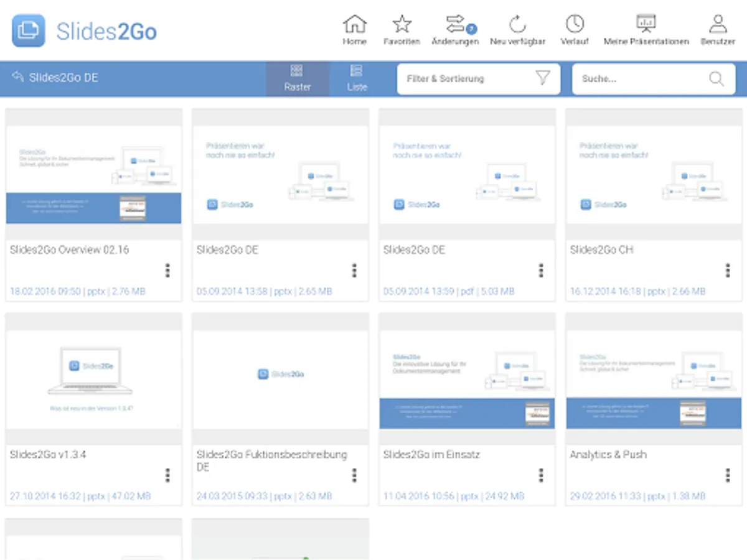Click date text 05.09.2014 13:59
The image size is (747, 560).
(x=419, y=291)
